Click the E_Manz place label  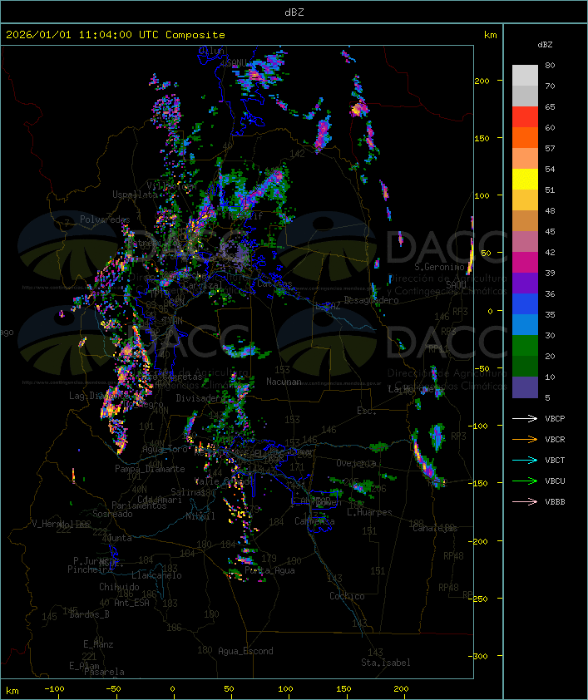pos(98,644)
